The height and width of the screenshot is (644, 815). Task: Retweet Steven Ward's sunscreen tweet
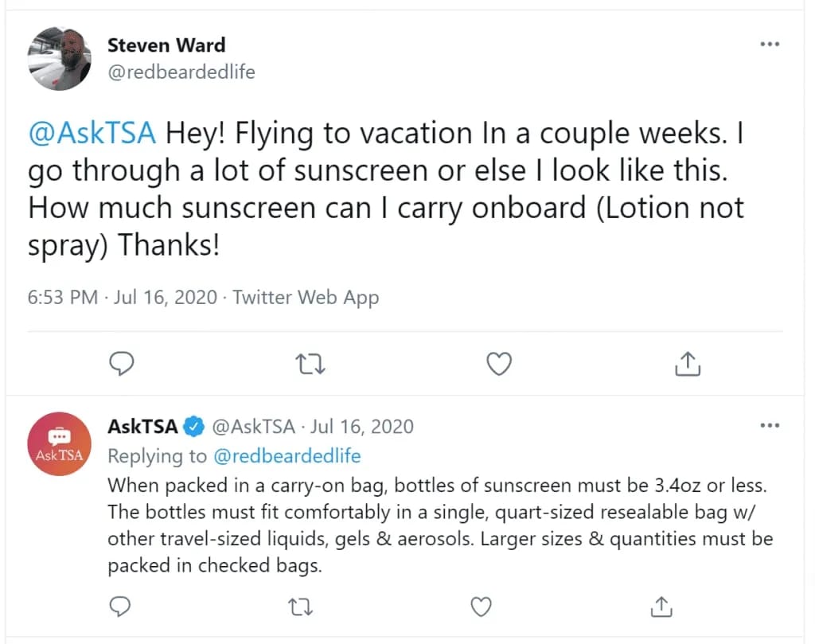[x=310, y=365]
